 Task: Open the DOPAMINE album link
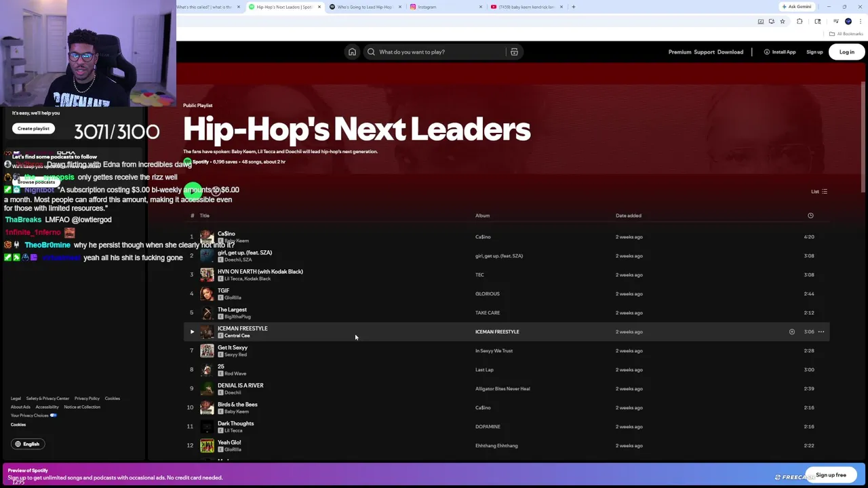[488, 427]
